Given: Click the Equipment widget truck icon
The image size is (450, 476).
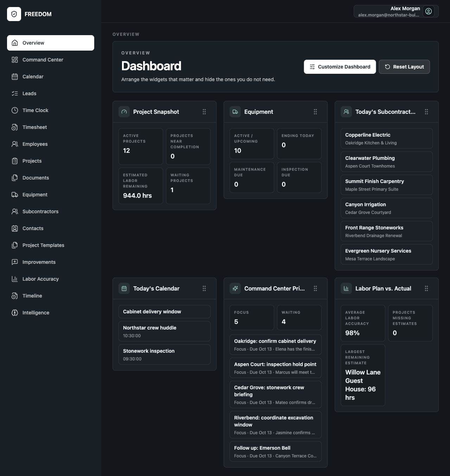Looking at the screenshot, I should click(235, 112).
